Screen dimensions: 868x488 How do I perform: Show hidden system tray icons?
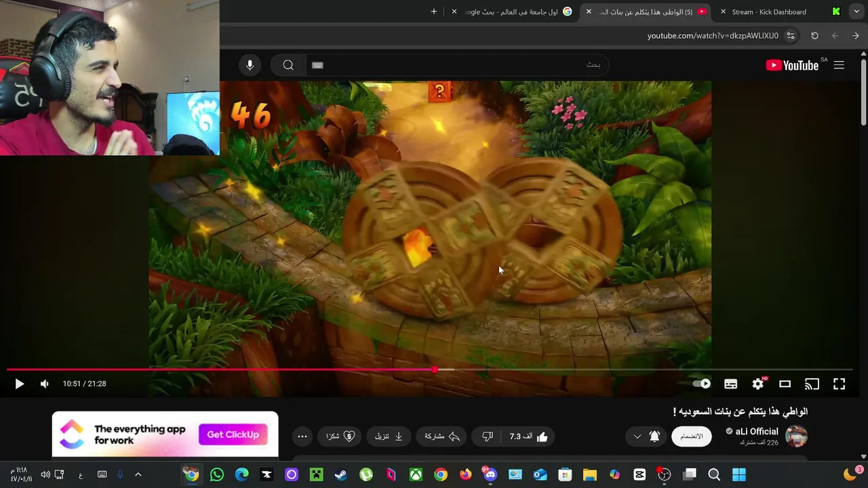pyautogui.click(x=138, y=474)
